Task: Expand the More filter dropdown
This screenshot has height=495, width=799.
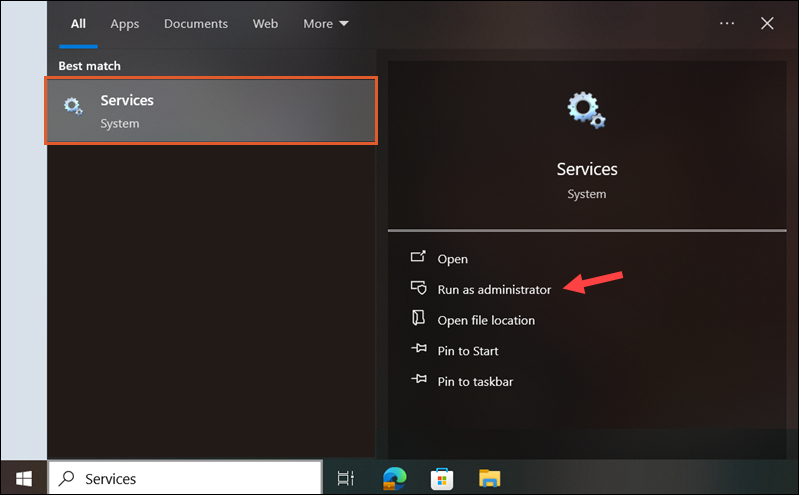Action: [326, 23]
